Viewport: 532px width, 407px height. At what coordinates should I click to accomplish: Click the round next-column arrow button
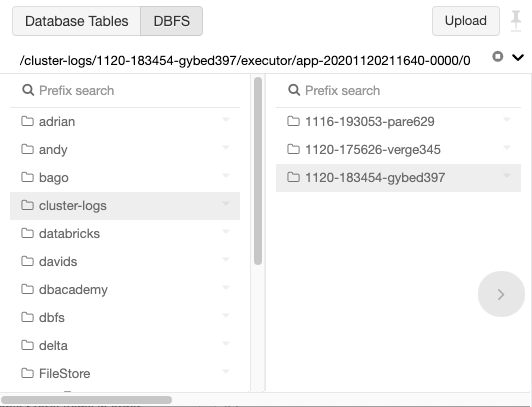coord(501,294)
